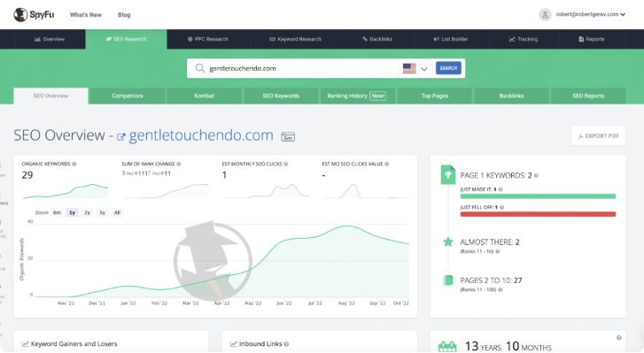The image size is (644, 353).
Task: Click the Sim icon after domain title
Action: (288, 137)
